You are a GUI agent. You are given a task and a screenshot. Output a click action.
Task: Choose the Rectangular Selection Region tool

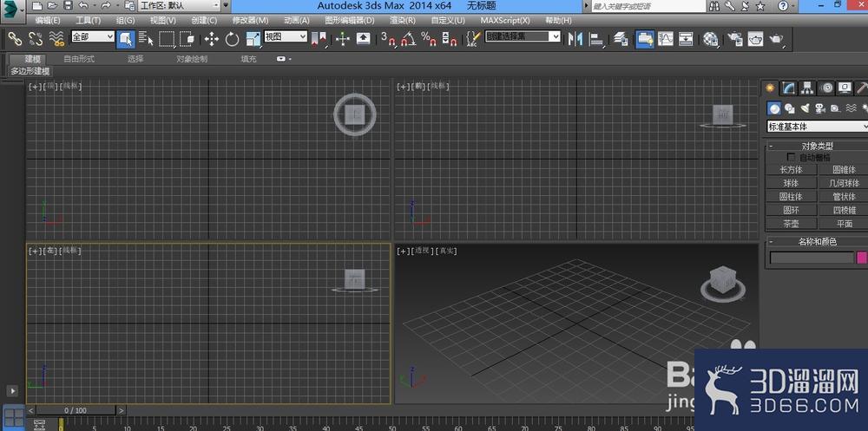click(167, 39)
